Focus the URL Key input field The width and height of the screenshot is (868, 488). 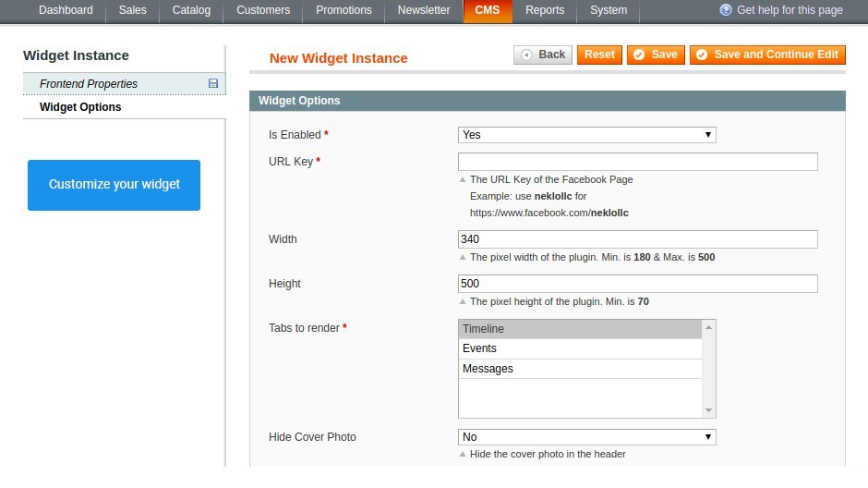click(638, 162)
